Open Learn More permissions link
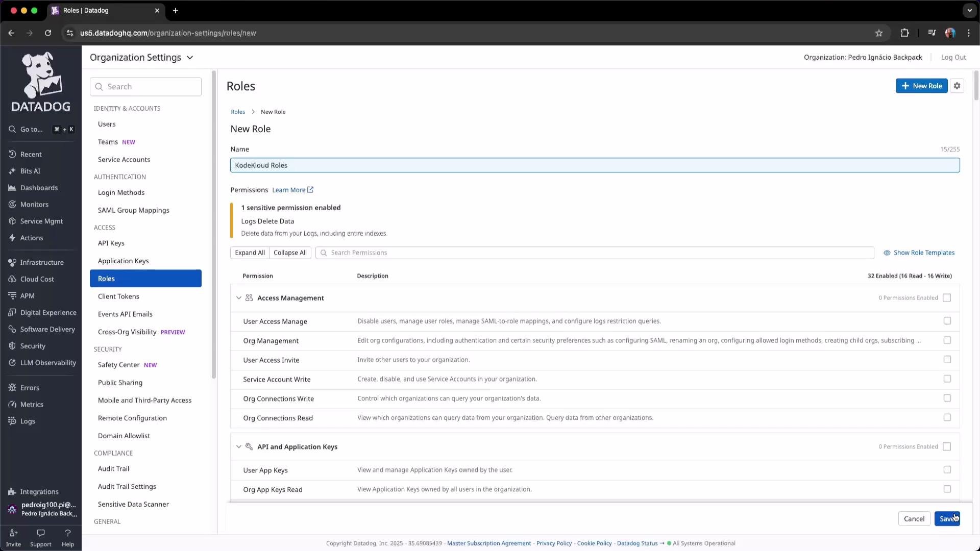Screen dimensions: 980x551 pos(292,190)
